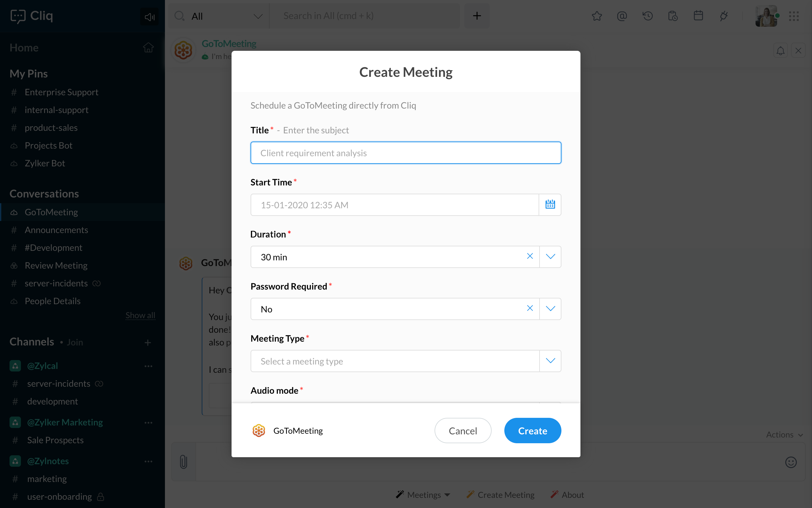
Task: Open calendar icon in top bar
Action: pyautogui.click(x=698, y=16)
